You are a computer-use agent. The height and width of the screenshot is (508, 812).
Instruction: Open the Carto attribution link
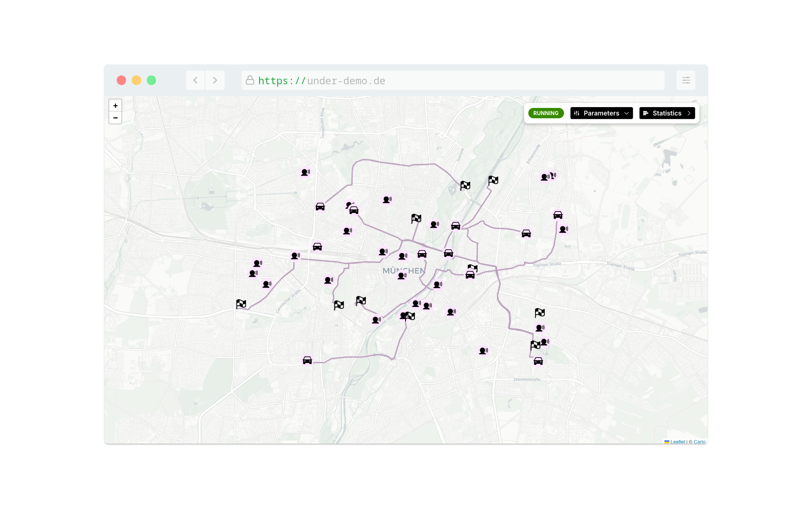pyautogui.click(x=700, y=442)
